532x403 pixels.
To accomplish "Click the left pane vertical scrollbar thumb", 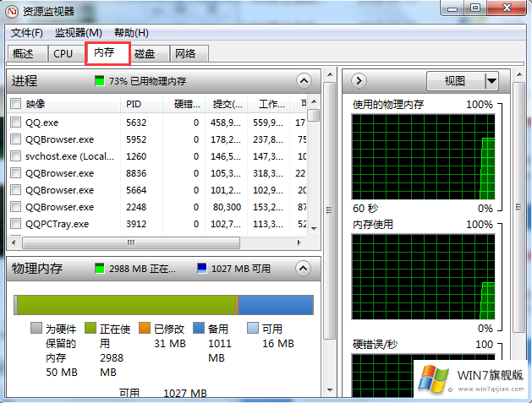I will (x=330, y=210).
